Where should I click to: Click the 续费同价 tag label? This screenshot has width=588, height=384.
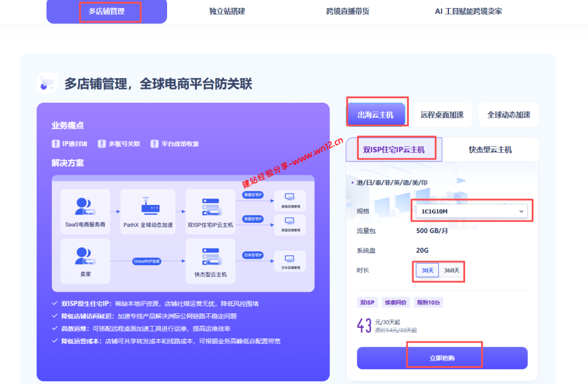[x=396, y=302]
